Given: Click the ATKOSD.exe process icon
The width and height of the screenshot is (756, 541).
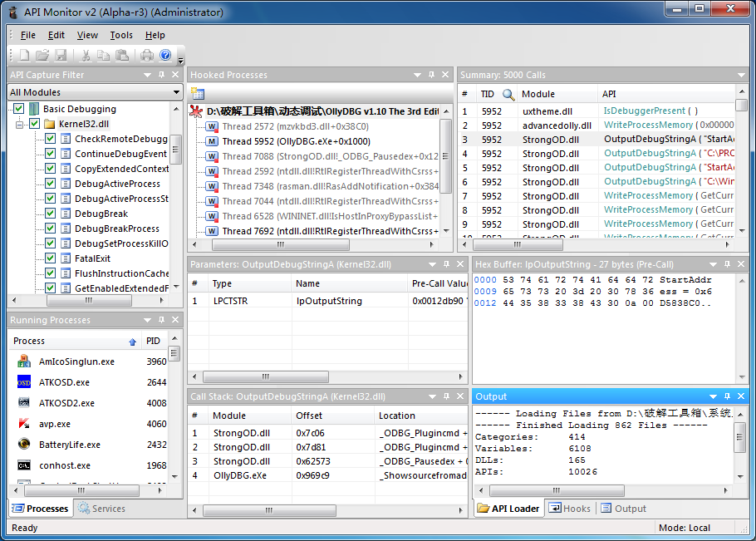Looking at the screenshot, I should pos(24,382).
